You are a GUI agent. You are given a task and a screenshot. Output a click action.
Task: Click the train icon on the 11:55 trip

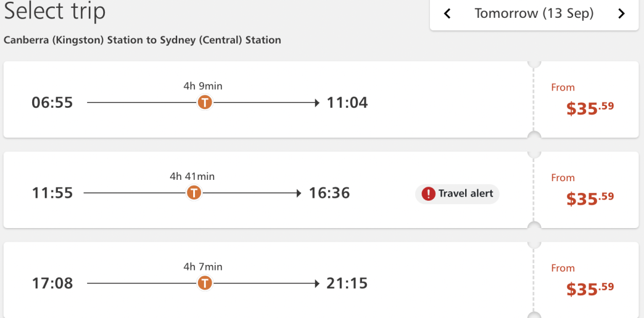(x=194, y=192)
